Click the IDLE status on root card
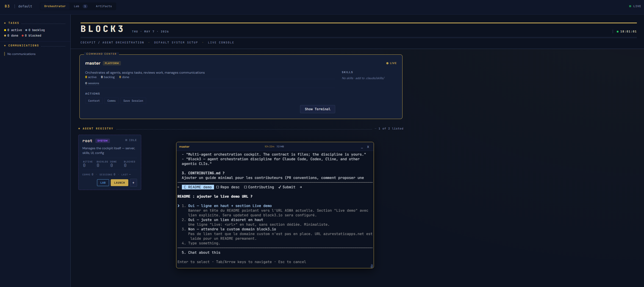The image size is (644, 287). click(131, 140)
